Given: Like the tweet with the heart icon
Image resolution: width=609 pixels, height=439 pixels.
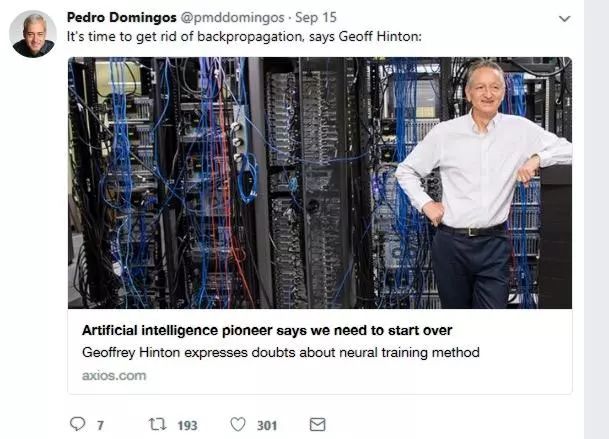Looking at the screenshot, I should point(238,424).
